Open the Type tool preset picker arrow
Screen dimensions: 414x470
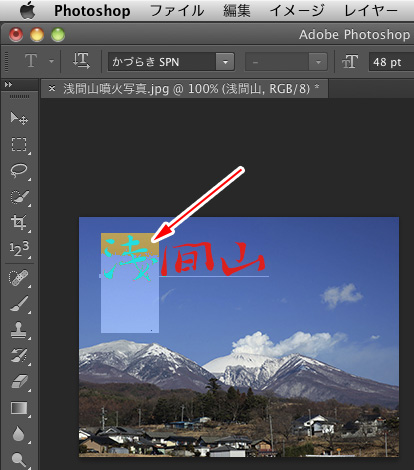point(51,62)
